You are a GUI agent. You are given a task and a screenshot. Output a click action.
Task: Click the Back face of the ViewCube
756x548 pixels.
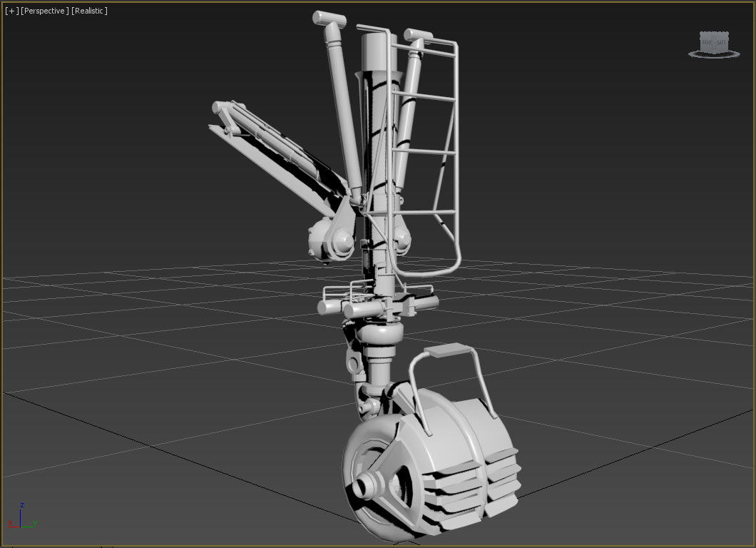click(x=721, y=43)
